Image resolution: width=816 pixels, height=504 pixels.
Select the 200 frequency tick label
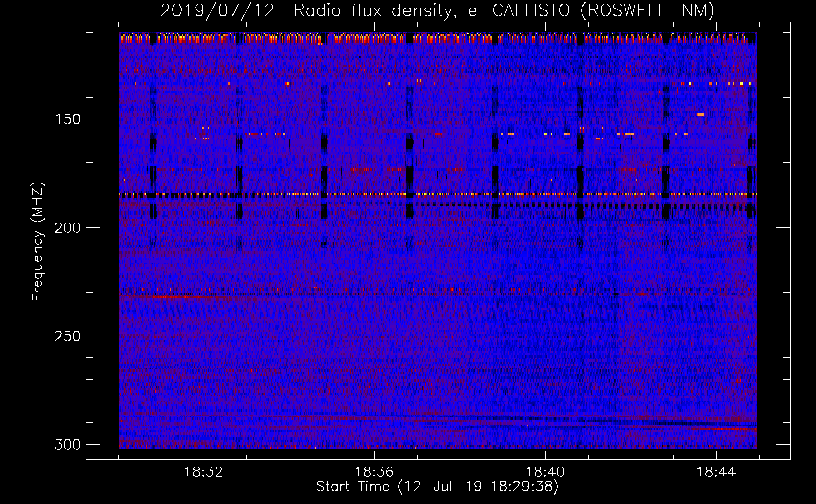tap(68, 228)
